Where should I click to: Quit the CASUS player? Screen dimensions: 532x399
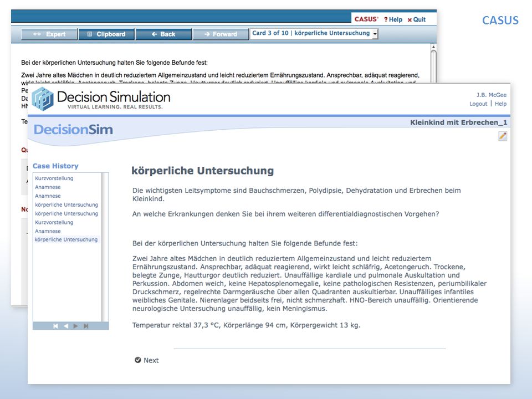[417, 20]
